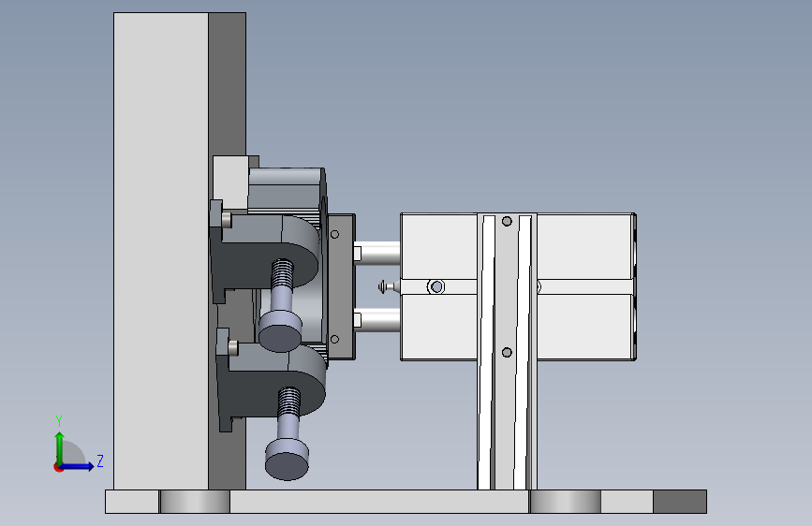Select the upper thumb screw knob head
The image size is (812, 526).
pyautogui.click(x=280, y=331)
